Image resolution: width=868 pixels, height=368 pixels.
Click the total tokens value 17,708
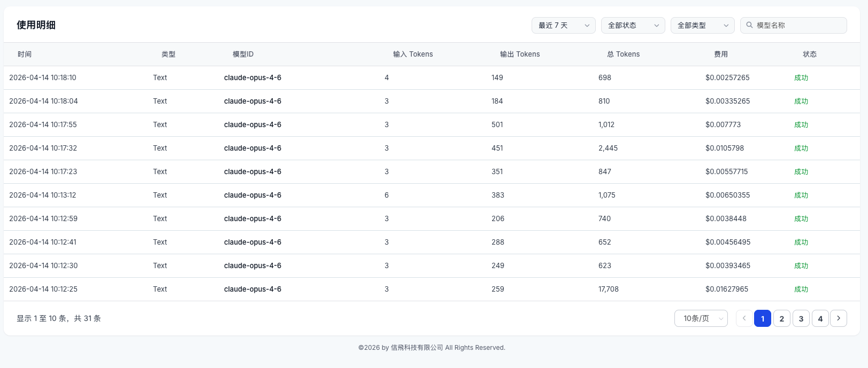click(x=609, y=289)
